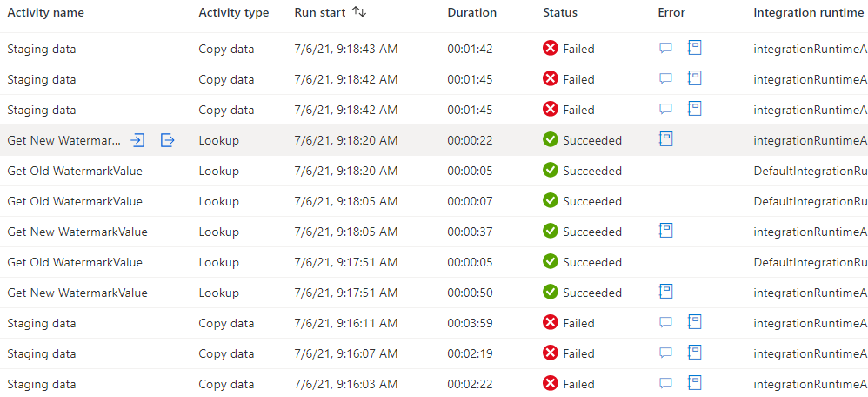Click the Duration column header
The image size is (868, 397).
click(471, 13)
